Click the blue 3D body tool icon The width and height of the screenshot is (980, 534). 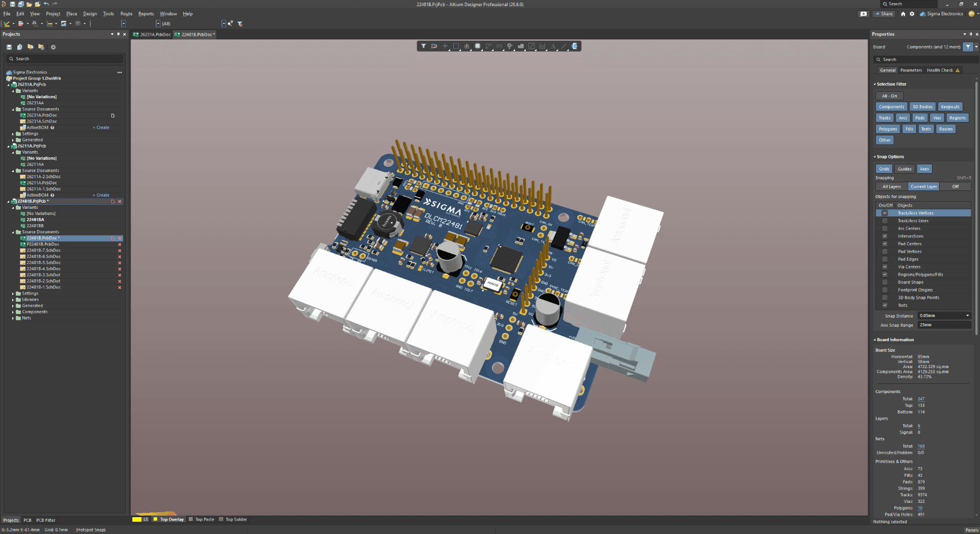575,46
